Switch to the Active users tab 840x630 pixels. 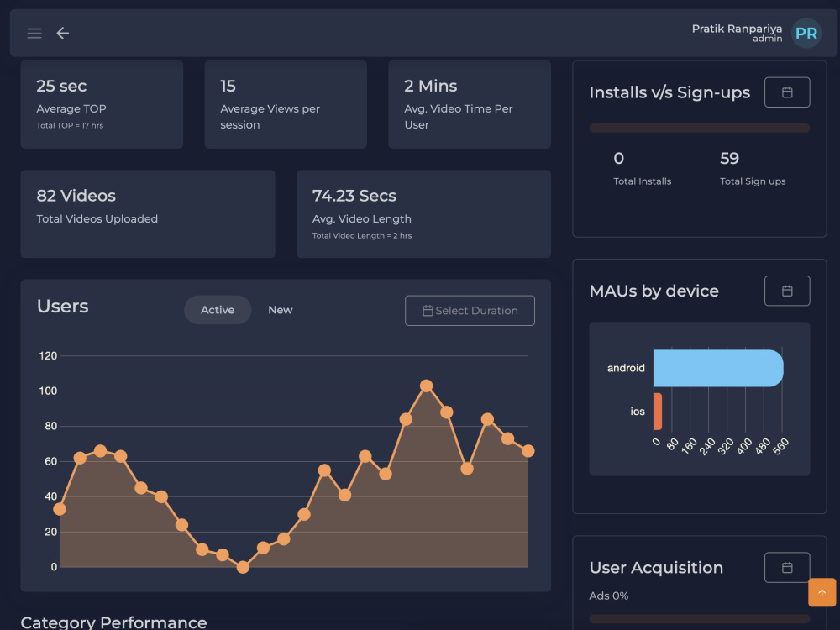(x=218, y=310)
